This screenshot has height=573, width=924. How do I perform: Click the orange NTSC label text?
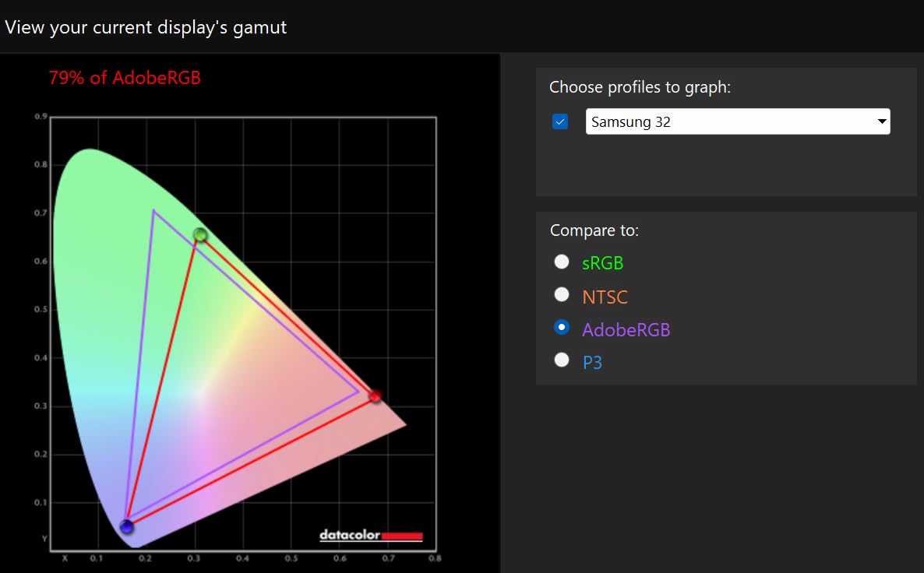pyautogui.click(x=605, y=297)
